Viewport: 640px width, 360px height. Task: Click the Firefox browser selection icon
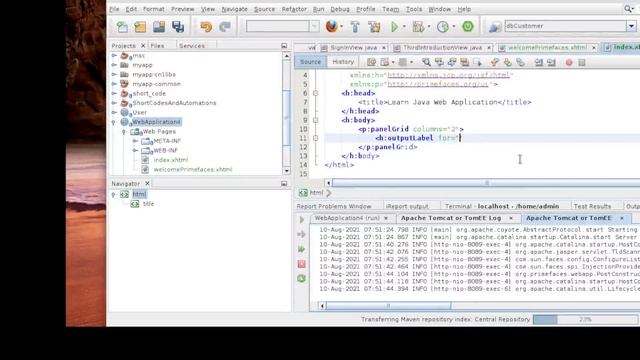click(331, 27)
